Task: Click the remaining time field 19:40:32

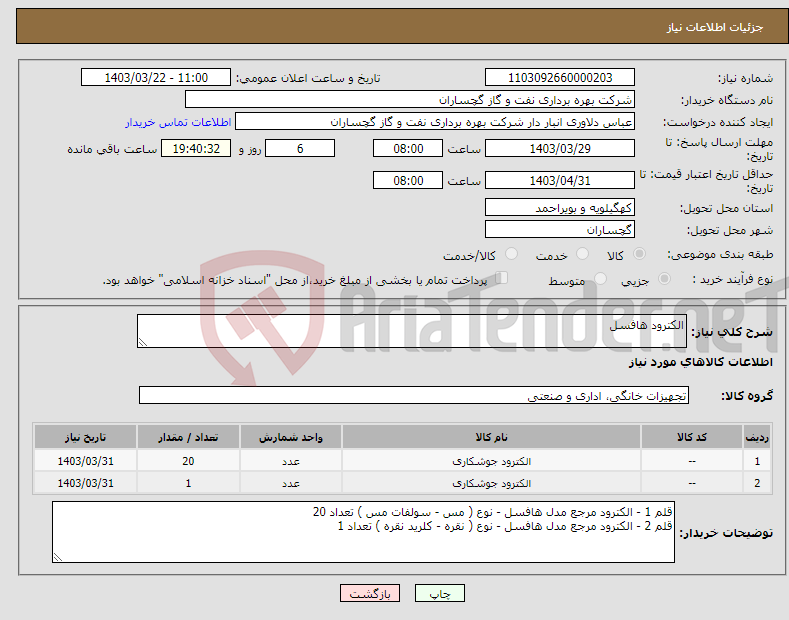Action: pyautogui.click(x=196, y=148)
